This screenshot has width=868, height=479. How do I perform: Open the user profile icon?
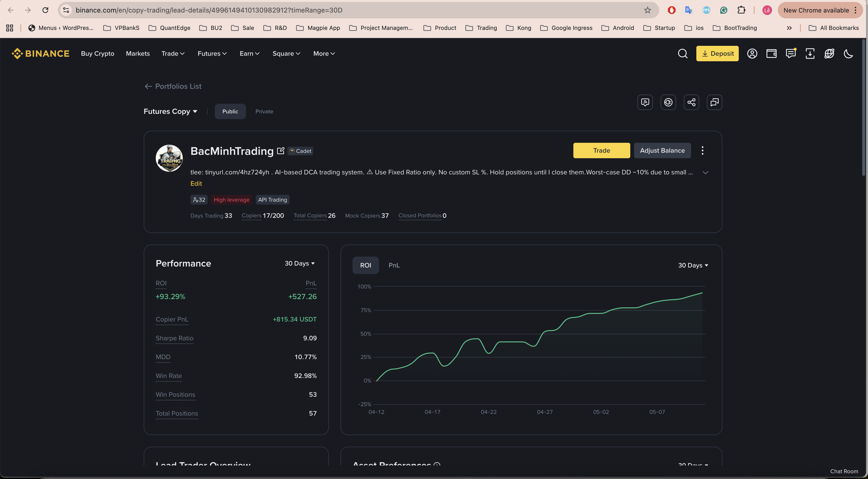(x=752, y=54)
